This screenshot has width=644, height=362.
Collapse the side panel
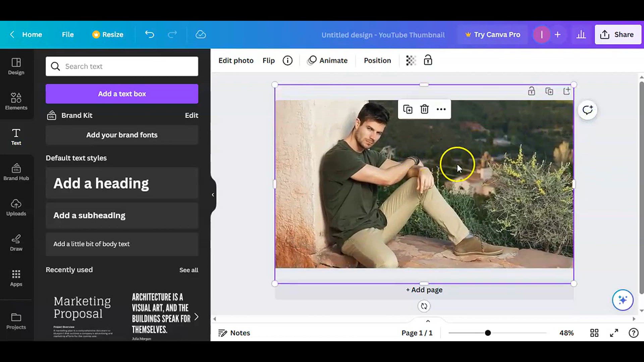[213, 195]
